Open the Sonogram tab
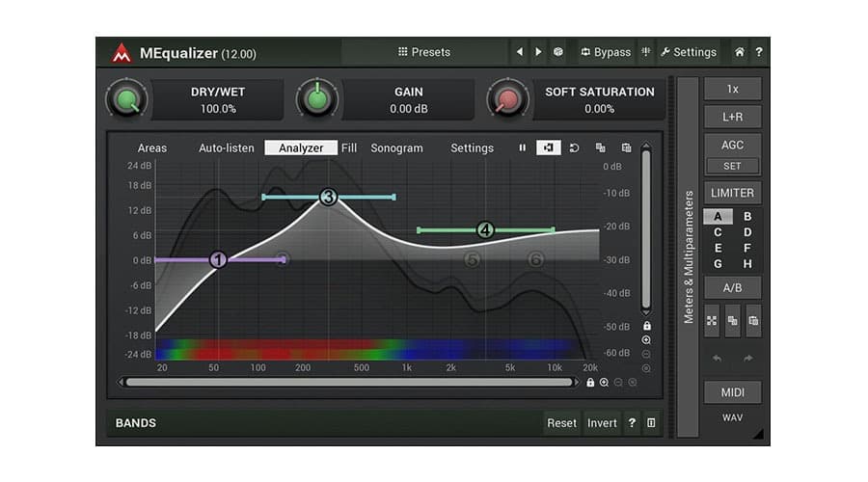The height and width of the screenshot is (482, 868). pos(396,147)
